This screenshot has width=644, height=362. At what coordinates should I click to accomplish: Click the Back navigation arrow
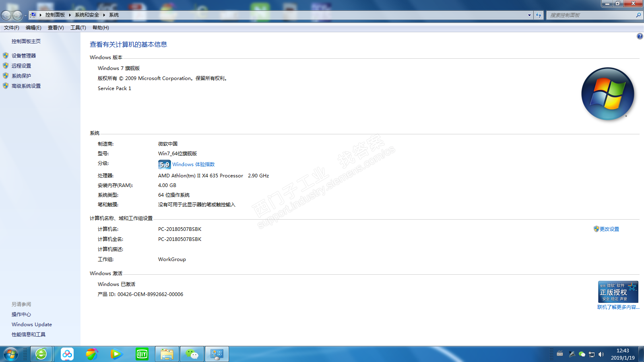pos(6,15)
